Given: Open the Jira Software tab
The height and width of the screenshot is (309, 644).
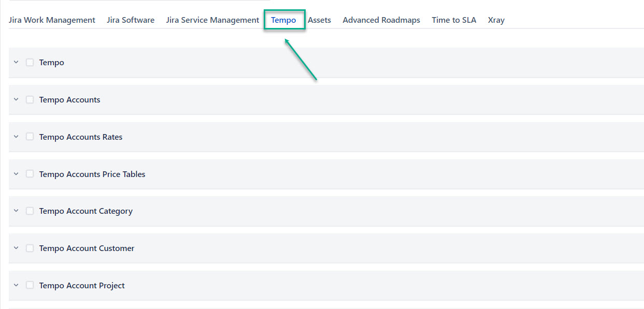Looking at the screenshot, I should [x=131, y=20].
